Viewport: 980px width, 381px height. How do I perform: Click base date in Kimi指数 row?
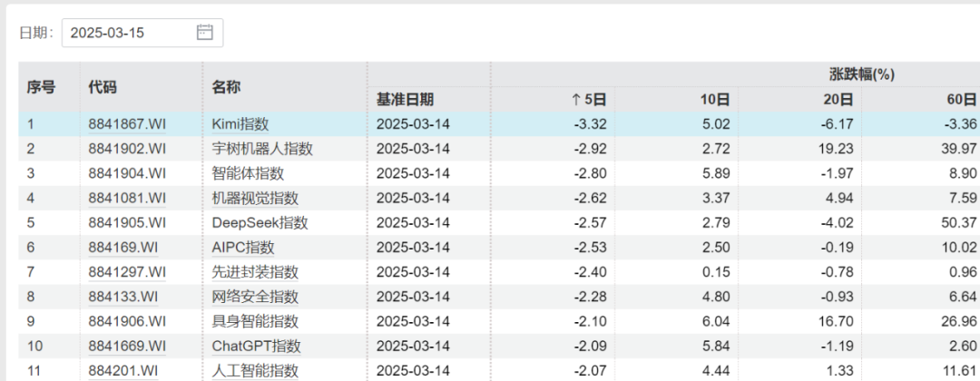(413, 124)
